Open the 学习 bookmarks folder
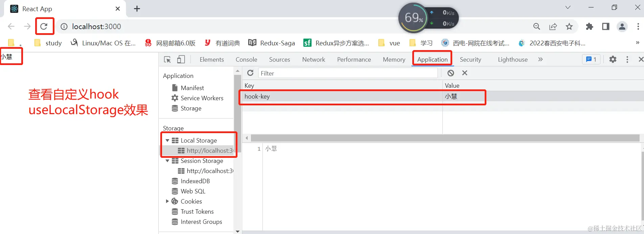Screen dimensions: 644x234 [x=421, y=43]
